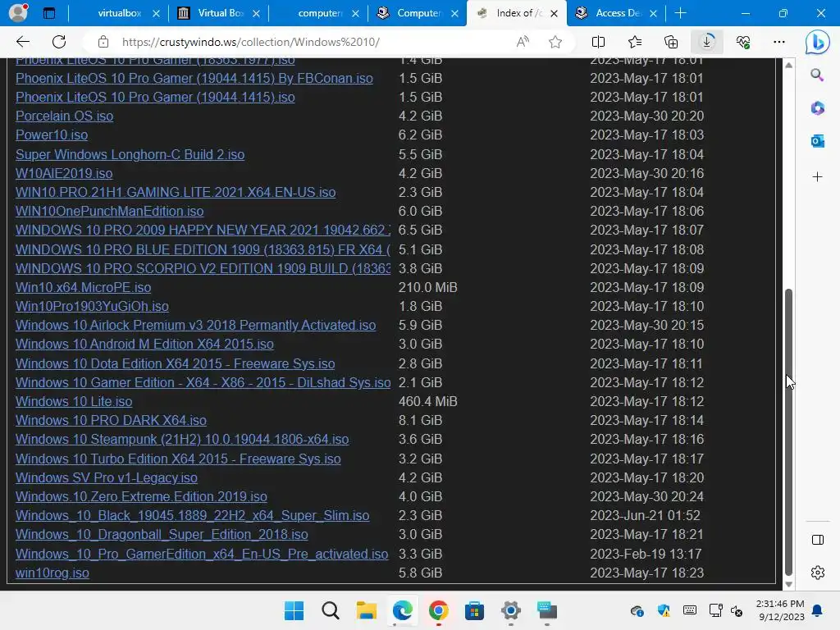This screenshot has width=840, height=630.
Task: Toggle sidebar visibility icon
Action: click(818, 540)
